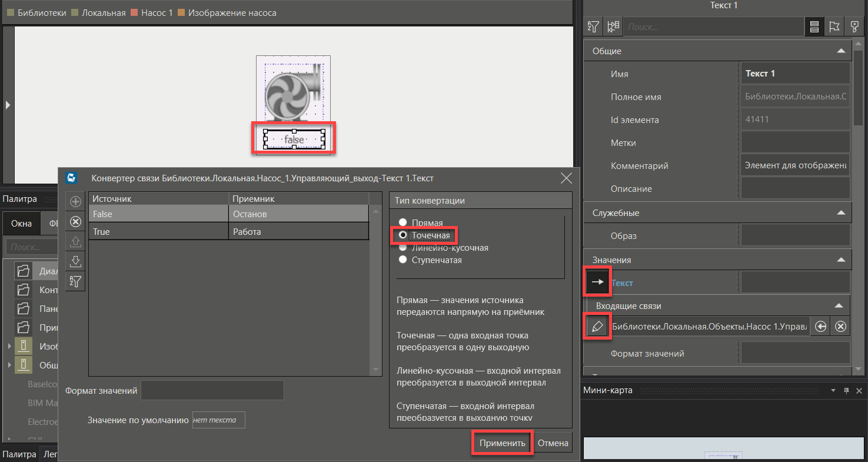This screenshot has height=462, width=868.
Task: Select the Линейно-кусочная radio option
Action: click(x=403, y=248)
